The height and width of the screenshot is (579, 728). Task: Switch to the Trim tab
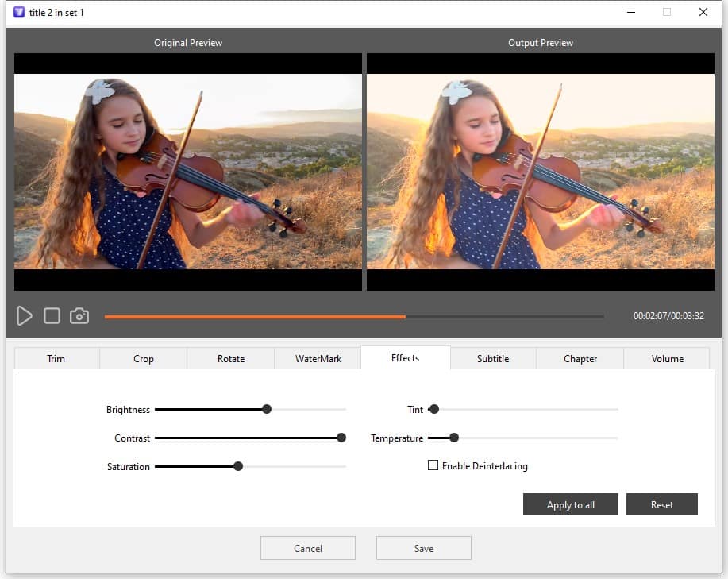[56, 358]
